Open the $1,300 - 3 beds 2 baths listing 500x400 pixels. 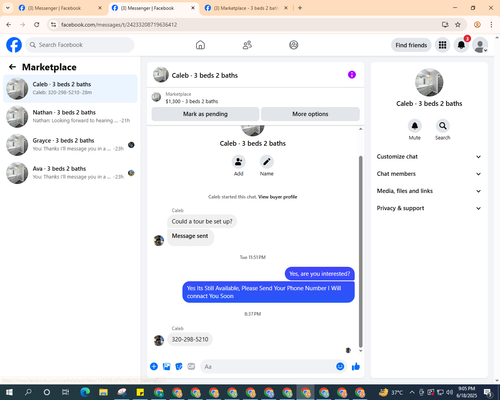(192, 101)
